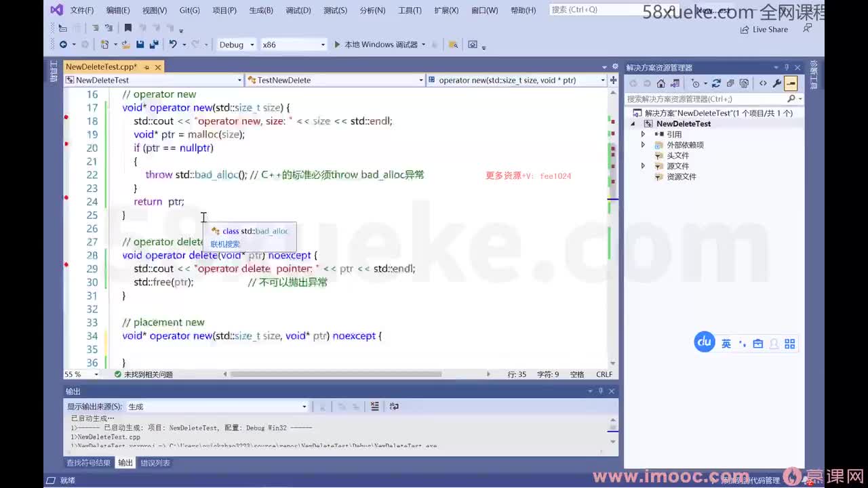Click switch views icon in Solution Explorer

(x=675, y=83)
